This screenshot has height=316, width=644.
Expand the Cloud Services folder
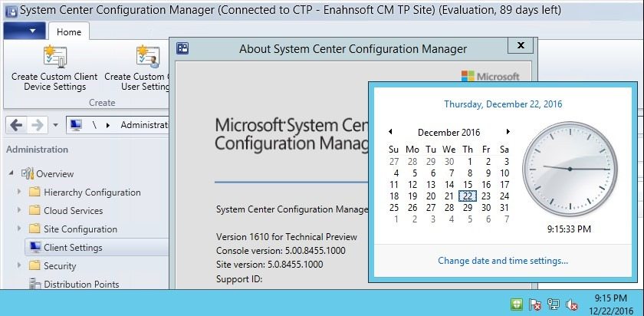coord(19,210)
